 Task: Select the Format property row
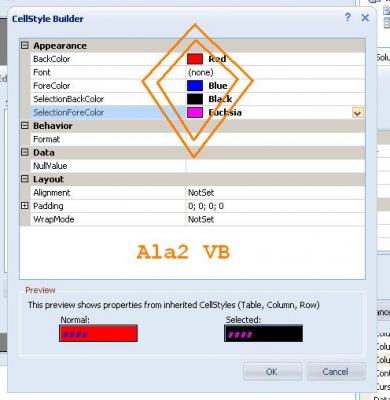coord(198,139)
